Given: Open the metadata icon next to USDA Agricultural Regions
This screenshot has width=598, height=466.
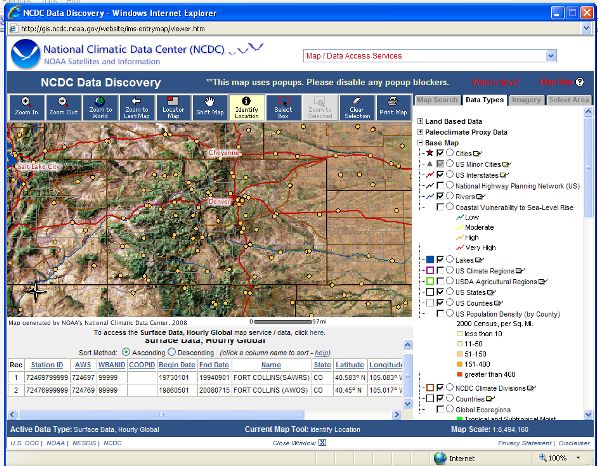Looking at the screenshot, I should tap(543, 282).
